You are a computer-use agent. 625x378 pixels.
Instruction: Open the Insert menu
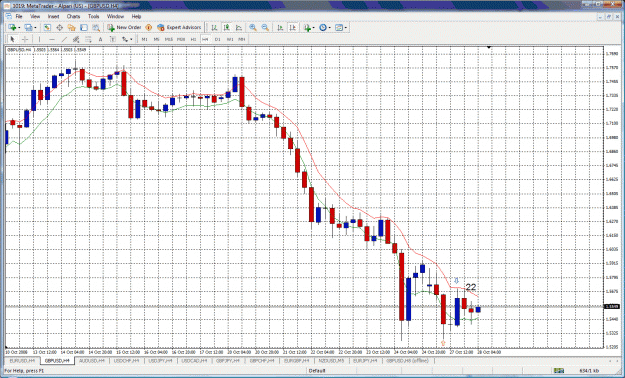click(53, 16)
